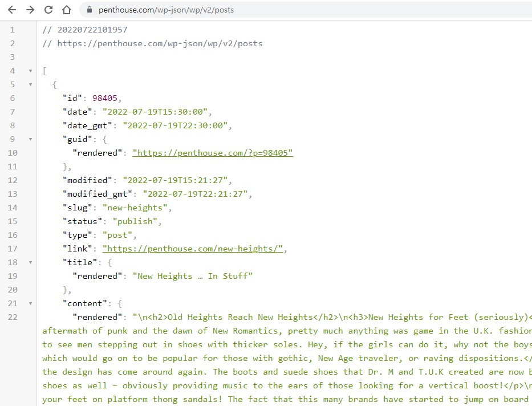This screenshot has width=532, height=406.
Task: Select the date_gmt value 2022-07-19T22:30:00
Action: (175, 125)
